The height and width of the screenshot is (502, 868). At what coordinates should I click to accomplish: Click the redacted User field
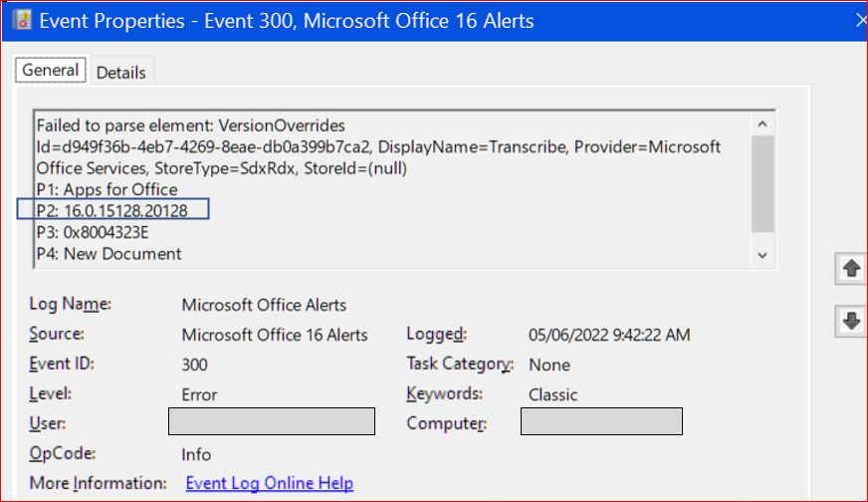[x=272, y=421]
